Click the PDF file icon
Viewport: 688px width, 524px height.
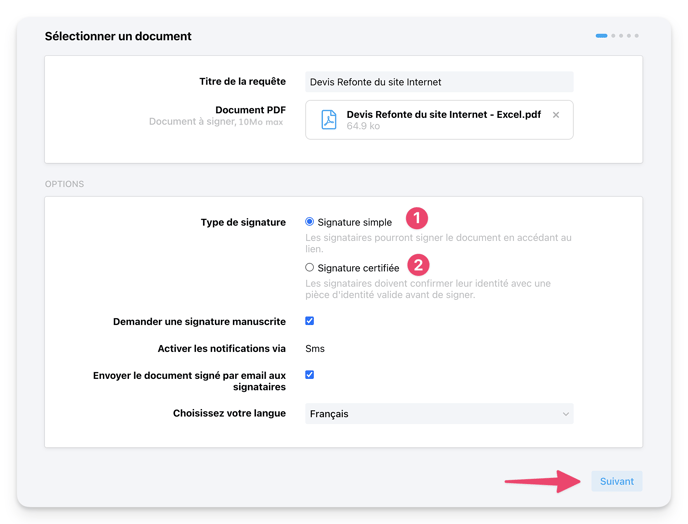tap(329, 120)
